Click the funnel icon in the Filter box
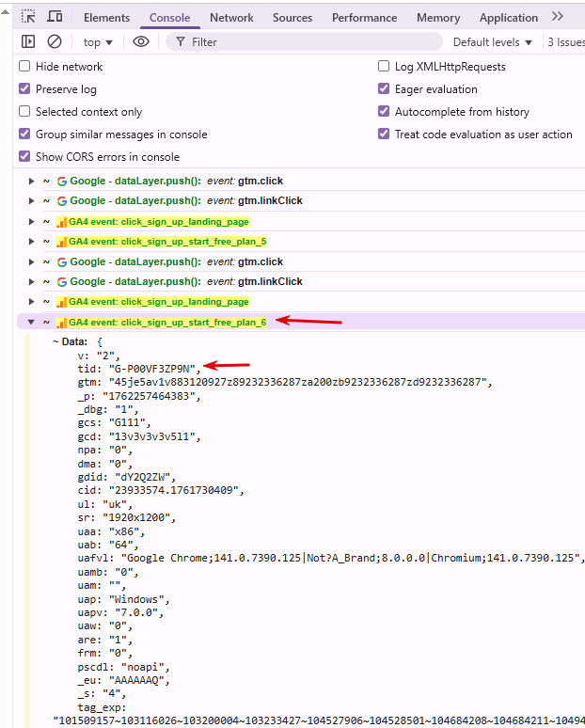Image resolution: width=585 pixels, height=728 pixels. point(181,41)
